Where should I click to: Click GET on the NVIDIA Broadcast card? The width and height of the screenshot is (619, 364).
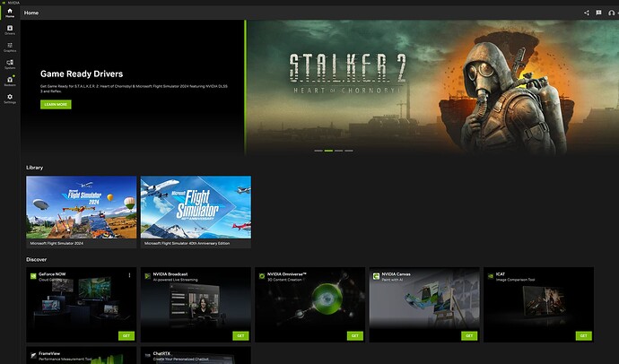click(x=240, y=335)
